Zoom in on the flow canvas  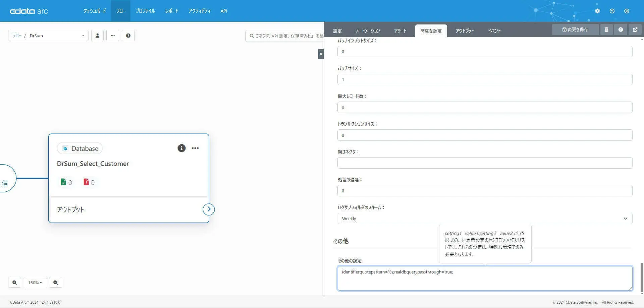click(14, 283)
